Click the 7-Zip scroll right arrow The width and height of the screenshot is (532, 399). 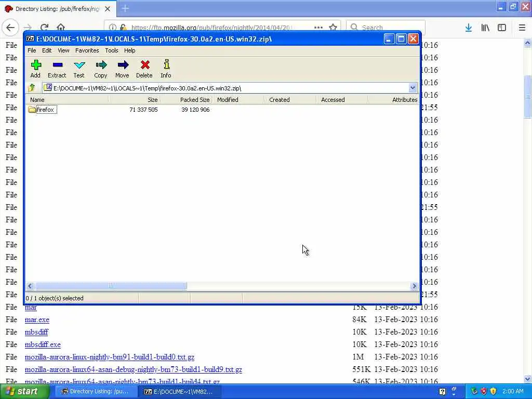(x=414, y=286)
